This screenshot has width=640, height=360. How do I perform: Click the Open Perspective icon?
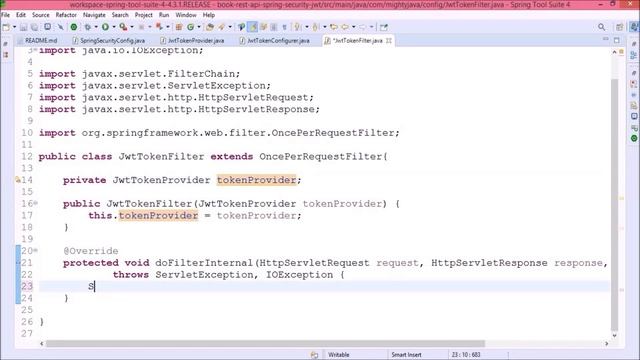click(620, 27)
